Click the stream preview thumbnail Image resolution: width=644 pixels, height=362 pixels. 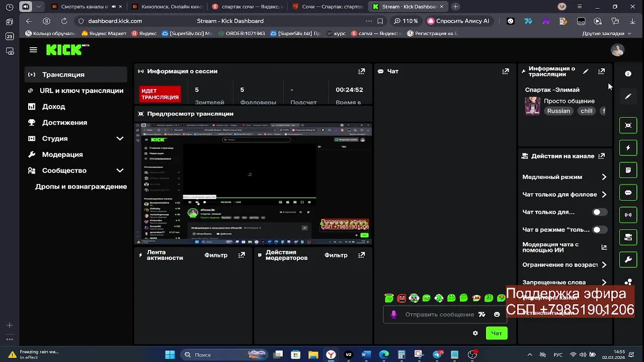point(253,183)
